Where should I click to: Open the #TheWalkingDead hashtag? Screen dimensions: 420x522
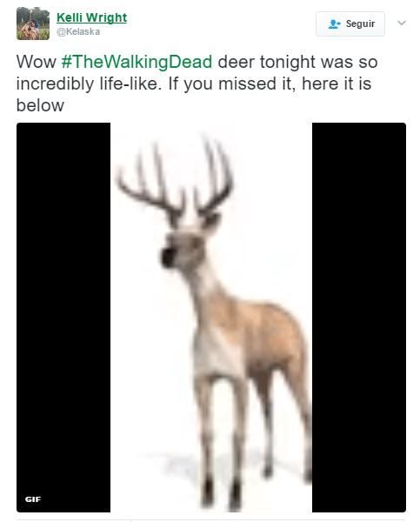pyautogui.click(x=137, y=62)
